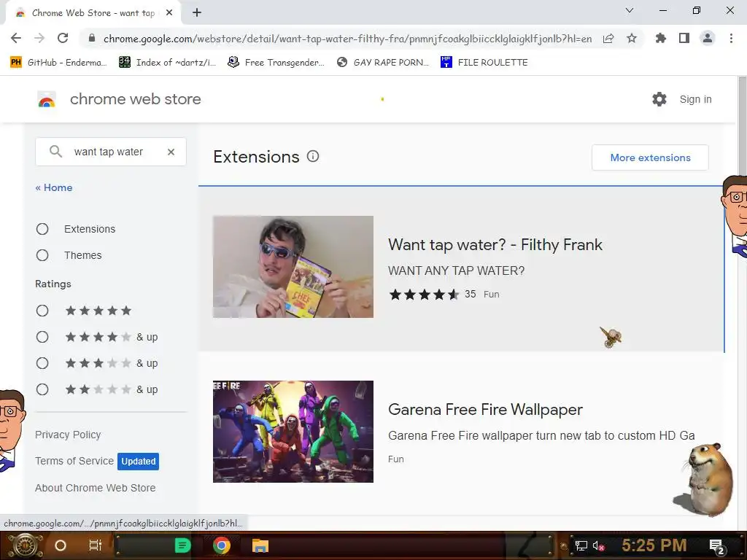Screen dimensions: 747x560
Task: Click the 35 ratings star row
Action: 424,295
